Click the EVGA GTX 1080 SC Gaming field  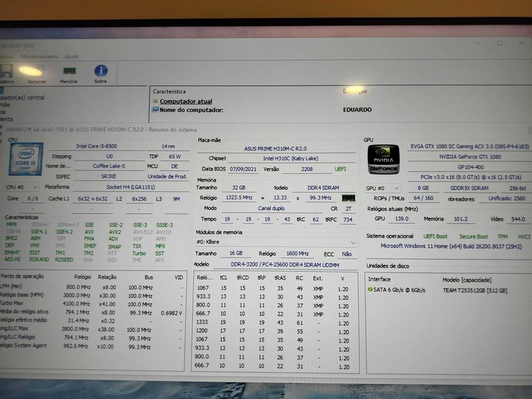(x=470, y=146)
